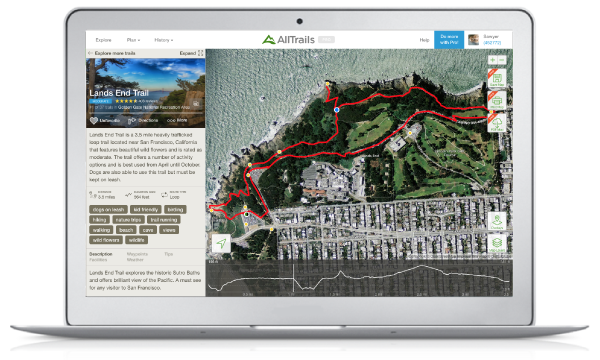The image size is (600, 360).
Task: Click the trail running tag
Action: coord(163,220)
